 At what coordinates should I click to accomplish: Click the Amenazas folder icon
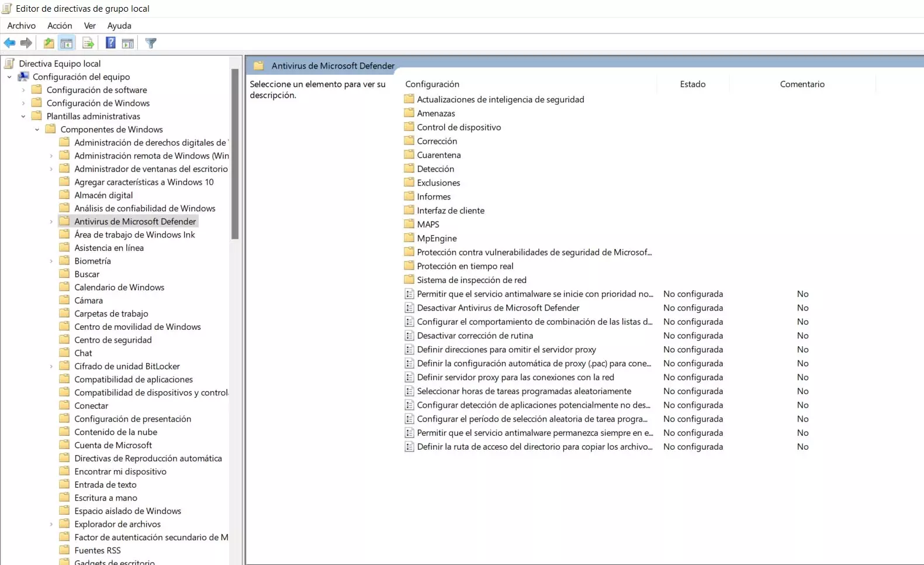click(x=409, y=113)
